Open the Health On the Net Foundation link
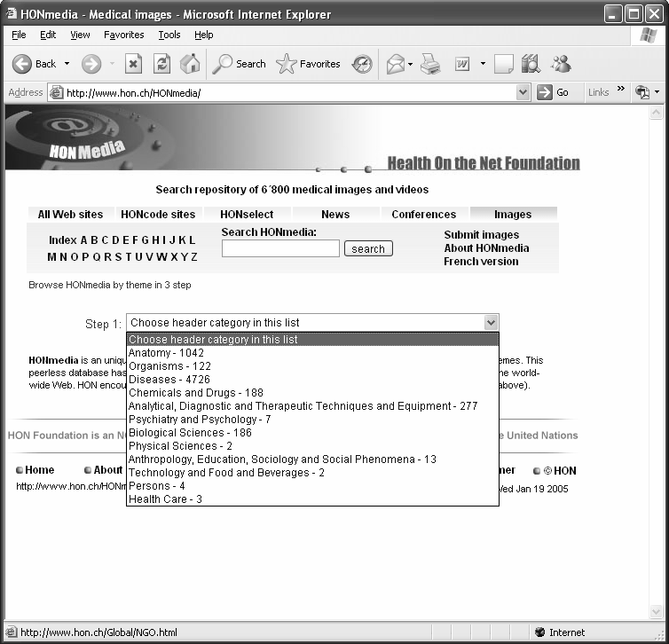This screenshot has height=644, width=669. (x=484, y=163)
